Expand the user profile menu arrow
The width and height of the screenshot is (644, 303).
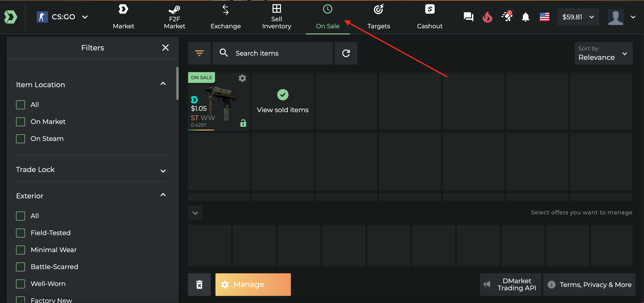pyautogui.click(x=633, y=17)
